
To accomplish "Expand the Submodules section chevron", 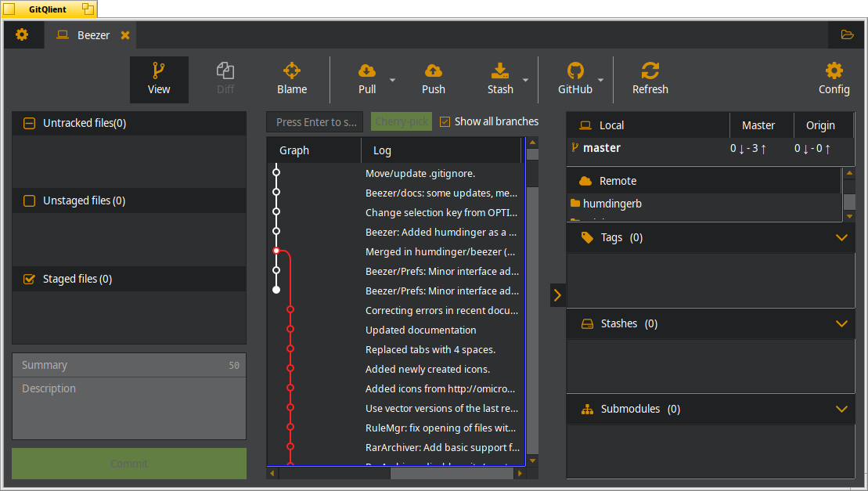I will 841,409.
